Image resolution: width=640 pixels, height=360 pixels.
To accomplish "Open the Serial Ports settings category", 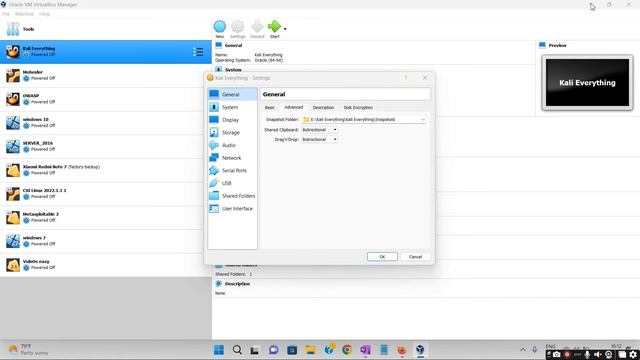I will coord(232,171).
